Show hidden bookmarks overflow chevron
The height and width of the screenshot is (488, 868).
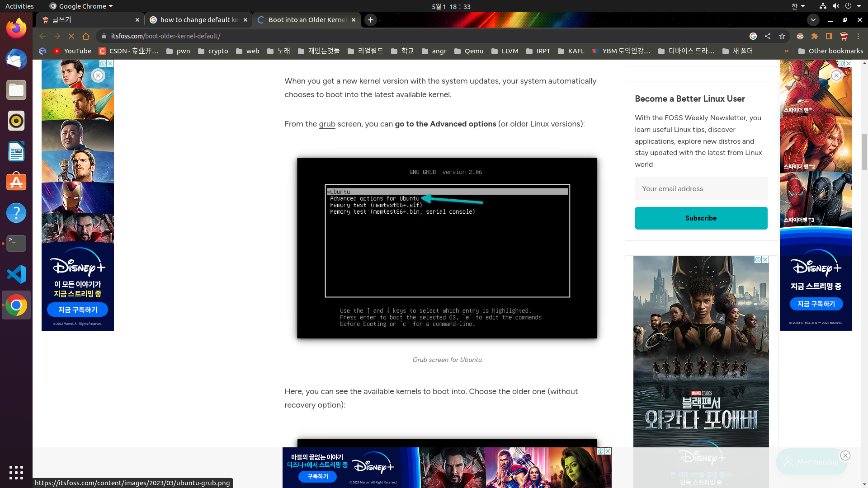[787, 51]
